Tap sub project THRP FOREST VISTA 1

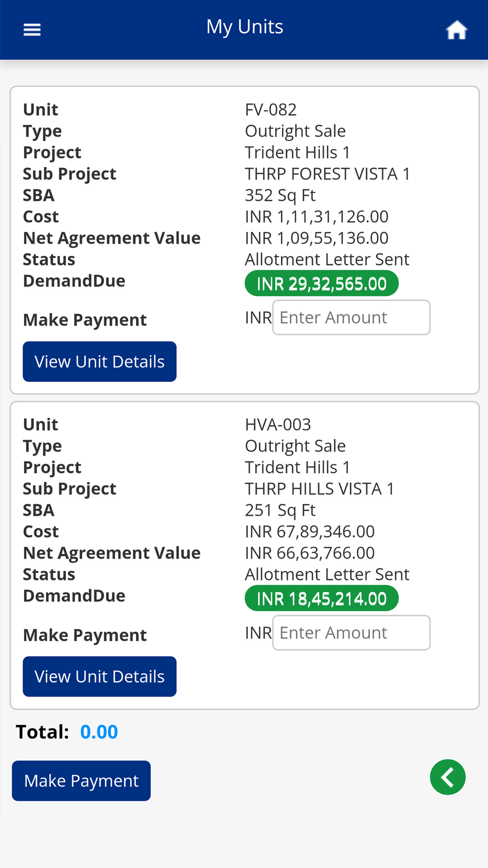[327, 174]
